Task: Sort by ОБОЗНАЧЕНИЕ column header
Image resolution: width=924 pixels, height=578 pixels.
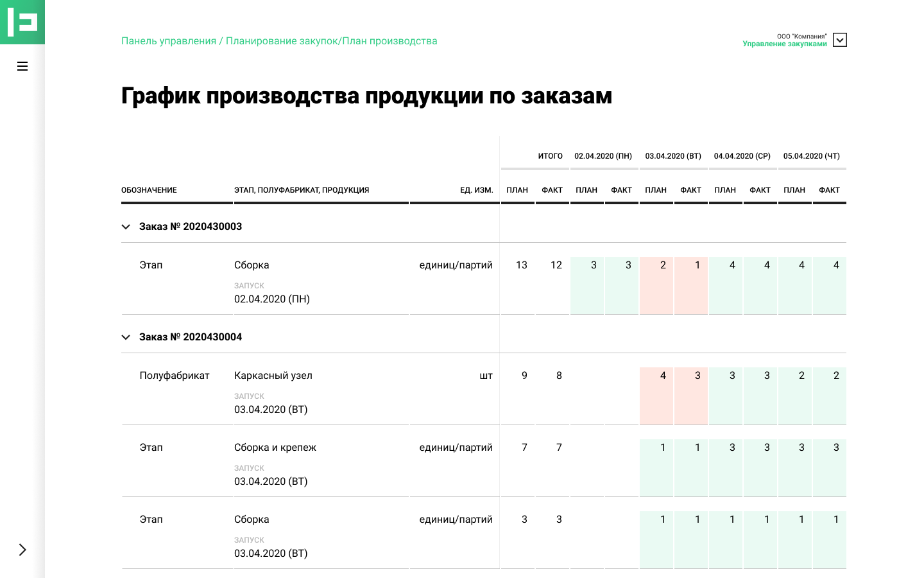Action: (x=149, y=190)
